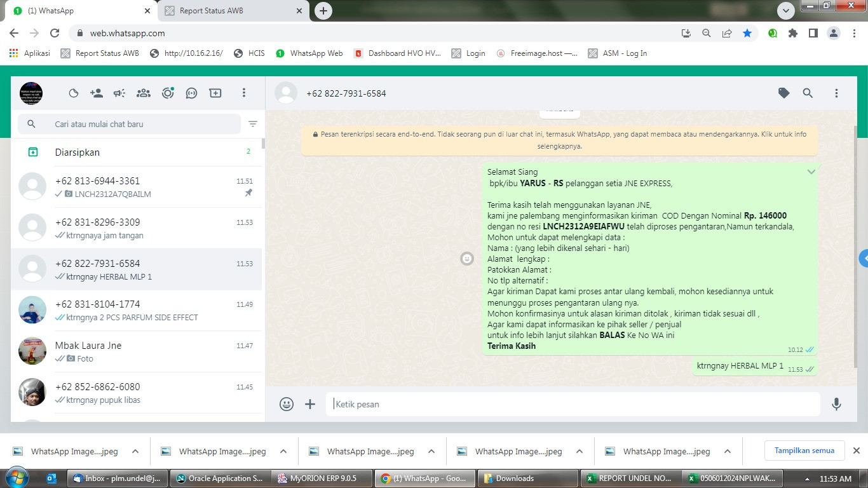Record a voice message with microphone
The height and width of the screenshot is (488, 868).
click(x=836, y=404)
